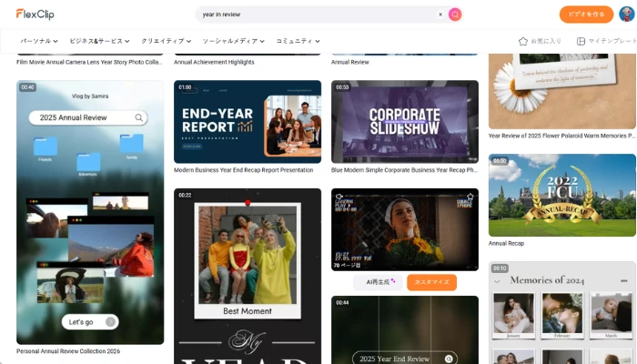Open the End-Year Report template thumbnail
The image size is (637, 364).
pyautogui.click(x=247, y=121)
